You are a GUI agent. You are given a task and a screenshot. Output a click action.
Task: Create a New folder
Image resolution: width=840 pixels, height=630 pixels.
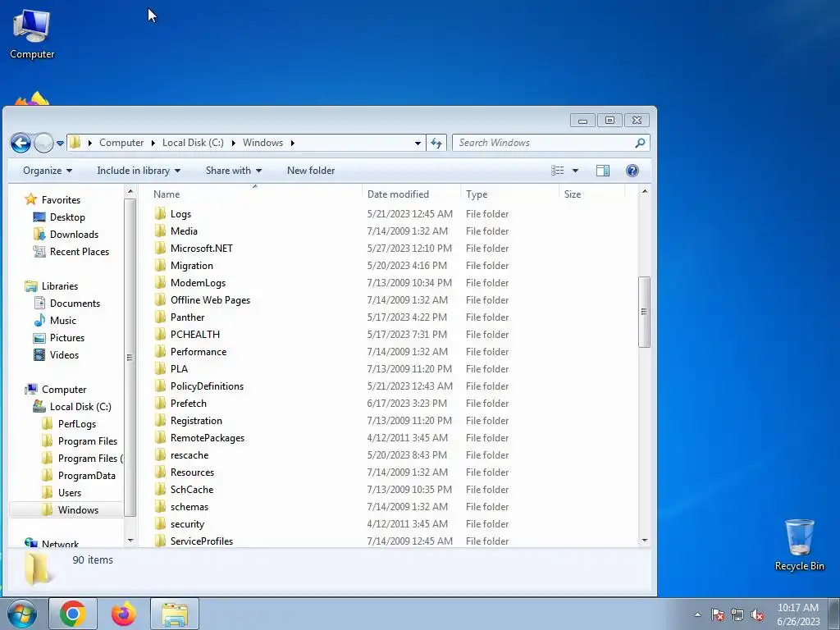pos(311,171)
